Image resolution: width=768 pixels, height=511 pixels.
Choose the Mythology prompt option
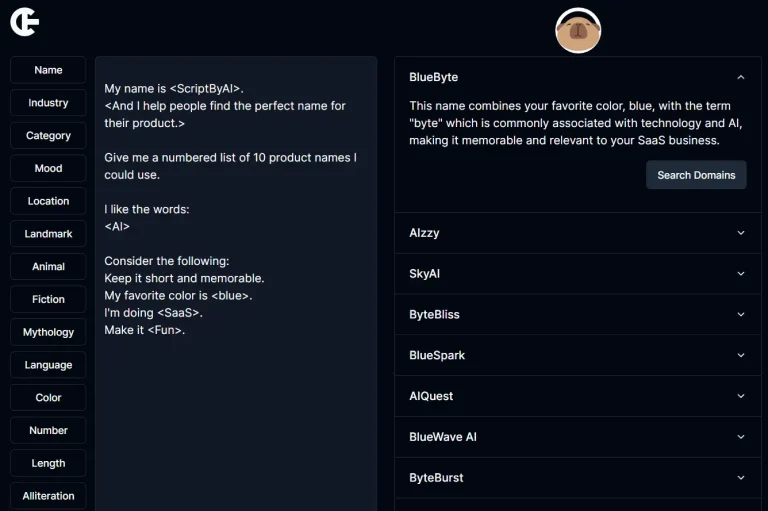pos(48,332)
